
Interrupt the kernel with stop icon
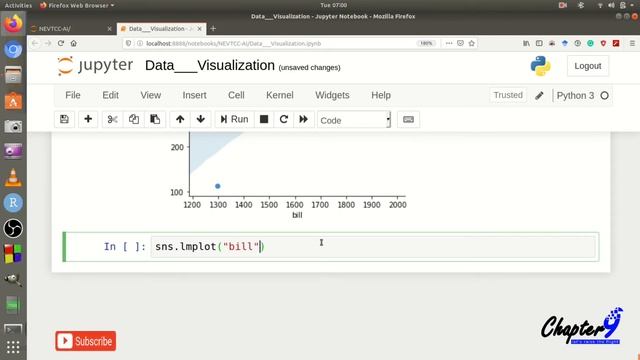click(264, 119)
